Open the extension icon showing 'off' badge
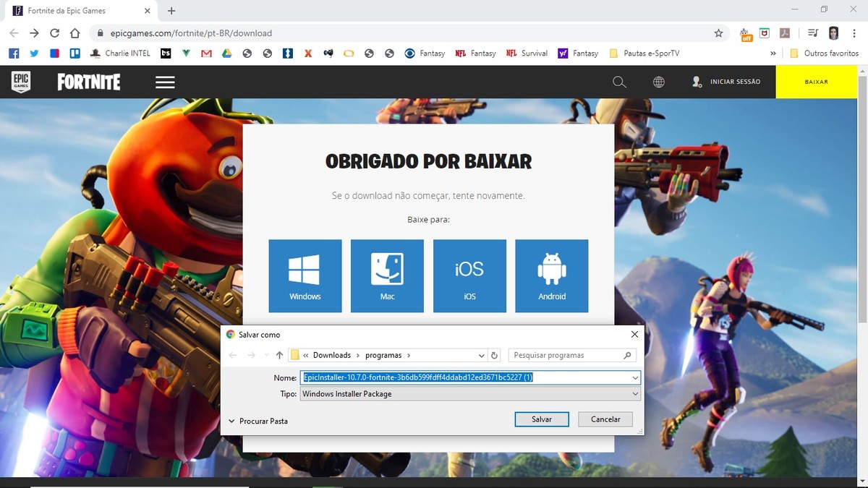868x488 pixels. pos(746,34)
